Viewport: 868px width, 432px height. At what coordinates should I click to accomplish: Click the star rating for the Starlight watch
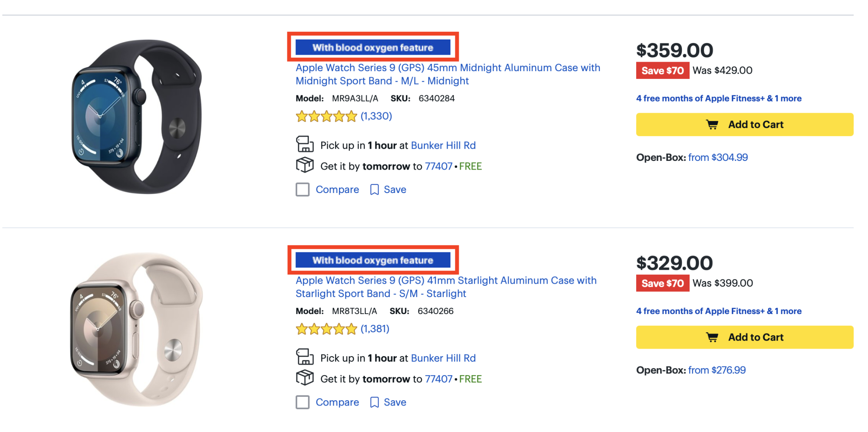tap(326, 329)
